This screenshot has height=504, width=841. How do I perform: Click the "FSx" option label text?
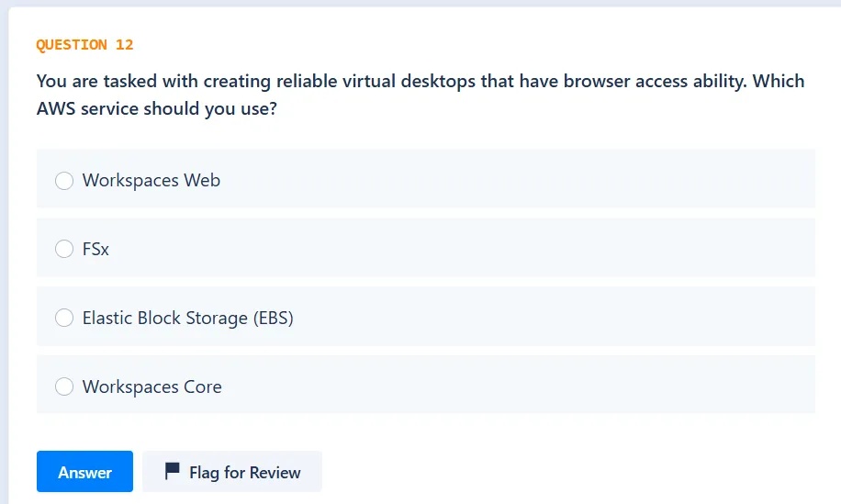(x=95, y=249)
